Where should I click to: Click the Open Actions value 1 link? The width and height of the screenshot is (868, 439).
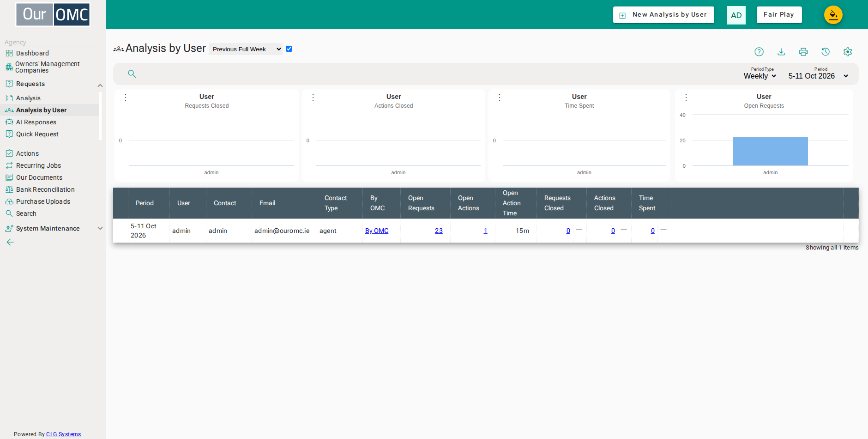485,231
